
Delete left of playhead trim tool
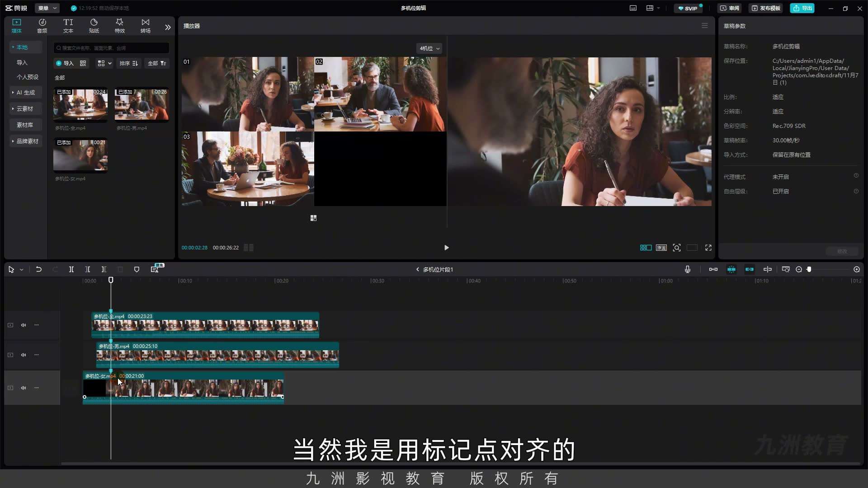coord(87,269)
